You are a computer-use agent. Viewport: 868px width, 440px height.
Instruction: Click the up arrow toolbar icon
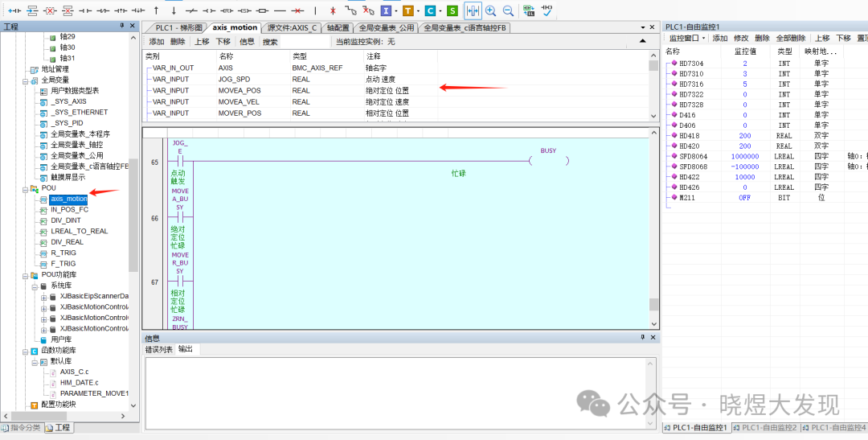156,10
